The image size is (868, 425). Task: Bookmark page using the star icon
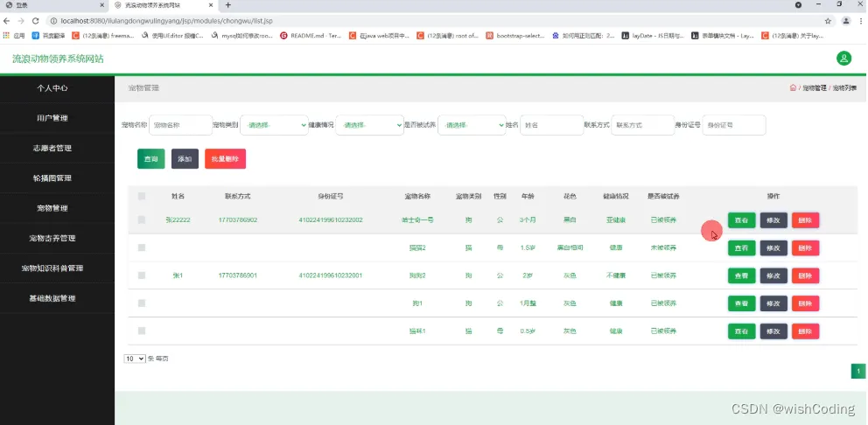click(x=828, y=21)
